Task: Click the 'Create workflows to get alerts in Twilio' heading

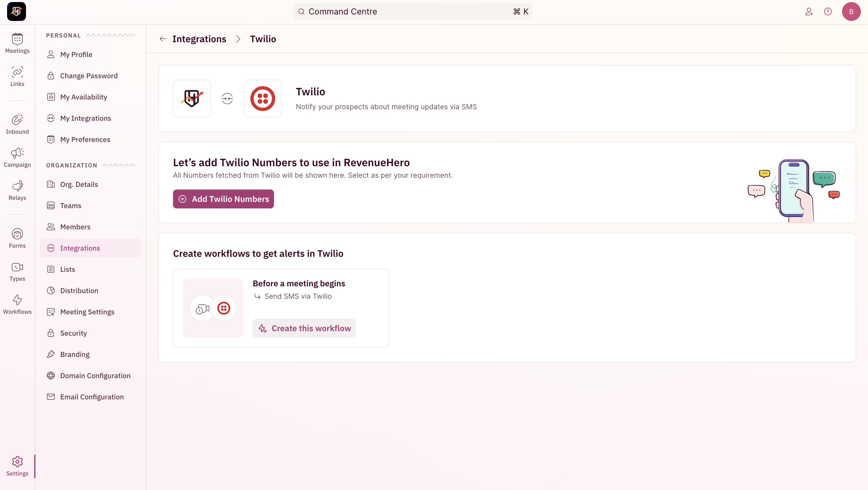Action: click(x=258, y=253)
